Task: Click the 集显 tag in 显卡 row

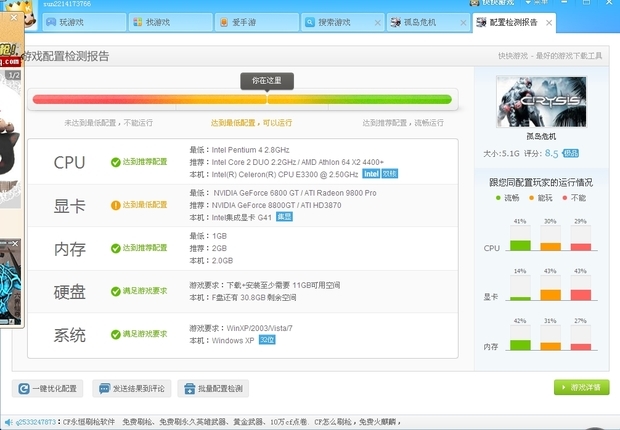Action: [284, 217]
